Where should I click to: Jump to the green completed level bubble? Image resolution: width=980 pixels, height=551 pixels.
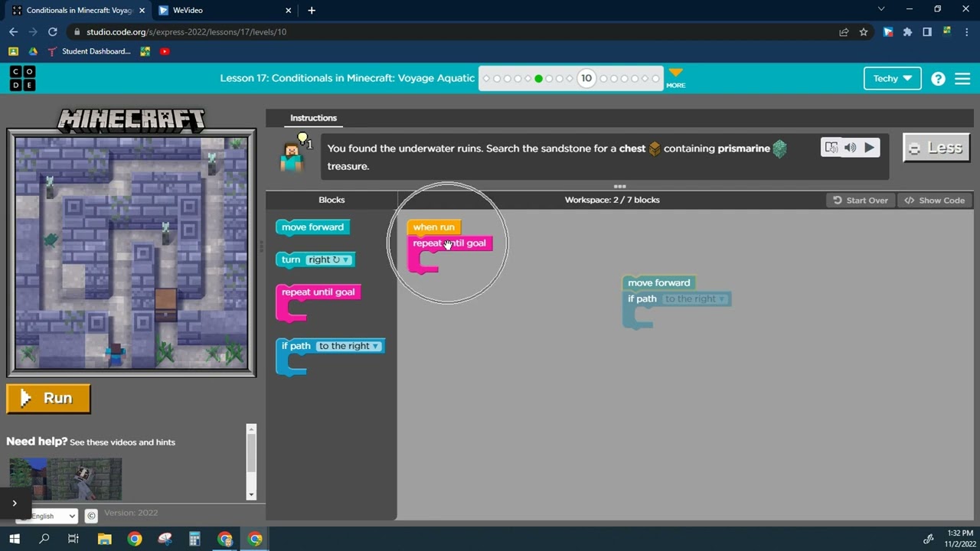point(538,78)
